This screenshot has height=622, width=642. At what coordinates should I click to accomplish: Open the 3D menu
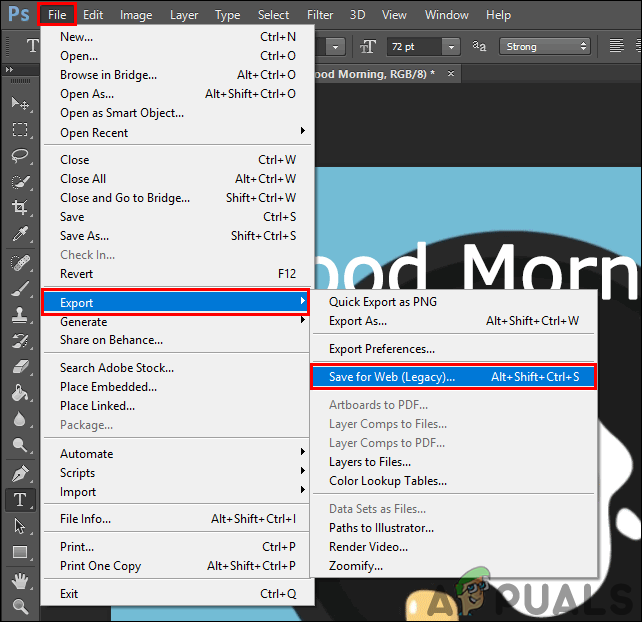(x=357, y=15)
